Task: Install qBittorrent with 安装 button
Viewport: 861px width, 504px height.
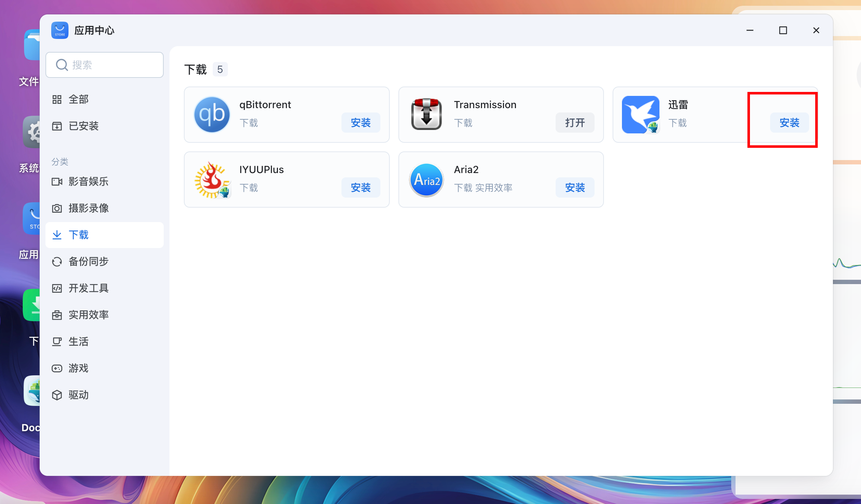Action: [x=361, y=123]
